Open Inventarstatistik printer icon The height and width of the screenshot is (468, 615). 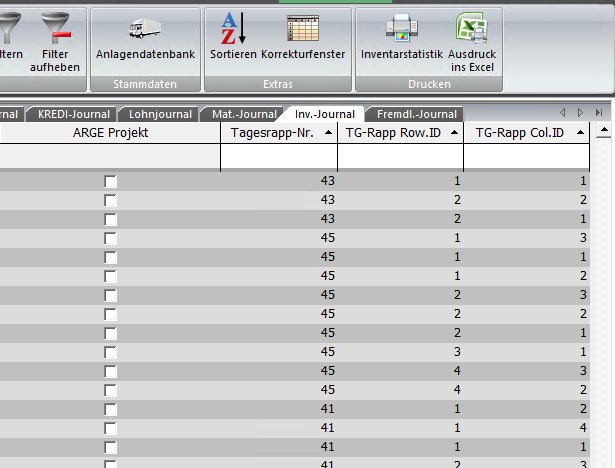coord(400,28)
